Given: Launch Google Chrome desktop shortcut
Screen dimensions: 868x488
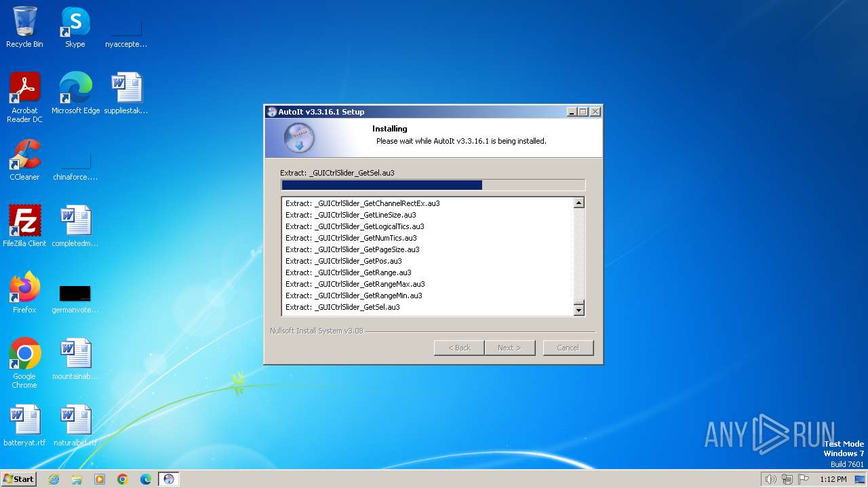Looking at the screenshot, I should pyautogui.click(x=24, y=363).
